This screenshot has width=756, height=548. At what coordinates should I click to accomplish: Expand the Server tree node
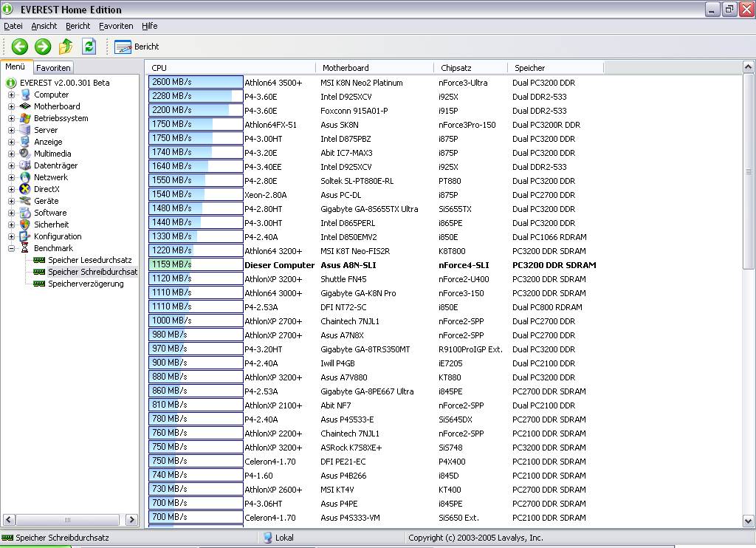click(x=11, y=130)
